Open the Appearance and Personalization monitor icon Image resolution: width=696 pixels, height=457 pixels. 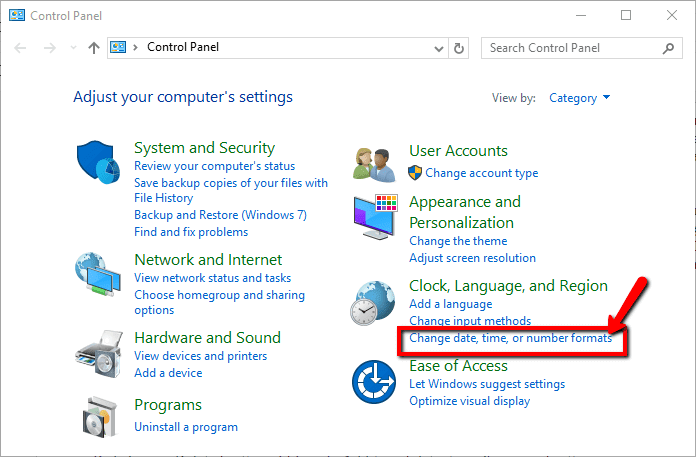coord(376,217)
